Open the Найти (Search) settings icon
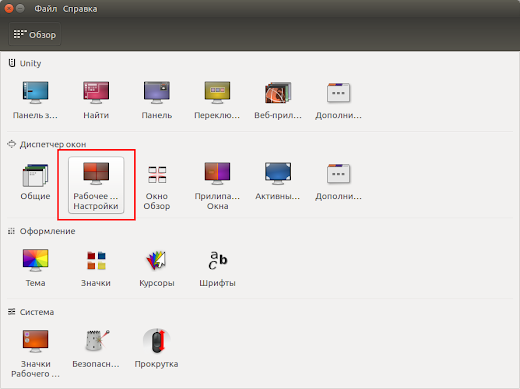This screenshot has height=389, width=520. (x=96, y=100)
